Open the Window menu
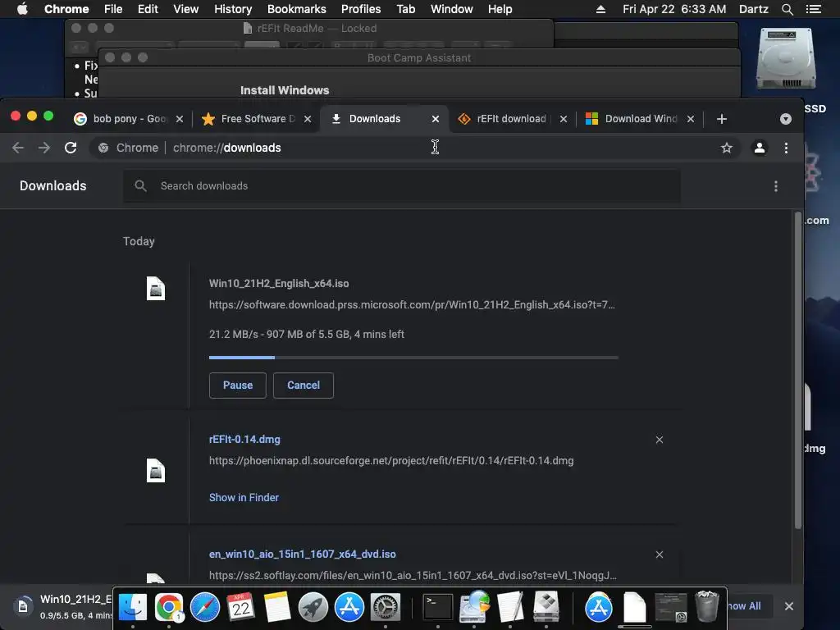The width and height of the screenshot is (840, 630). [452, 9]
